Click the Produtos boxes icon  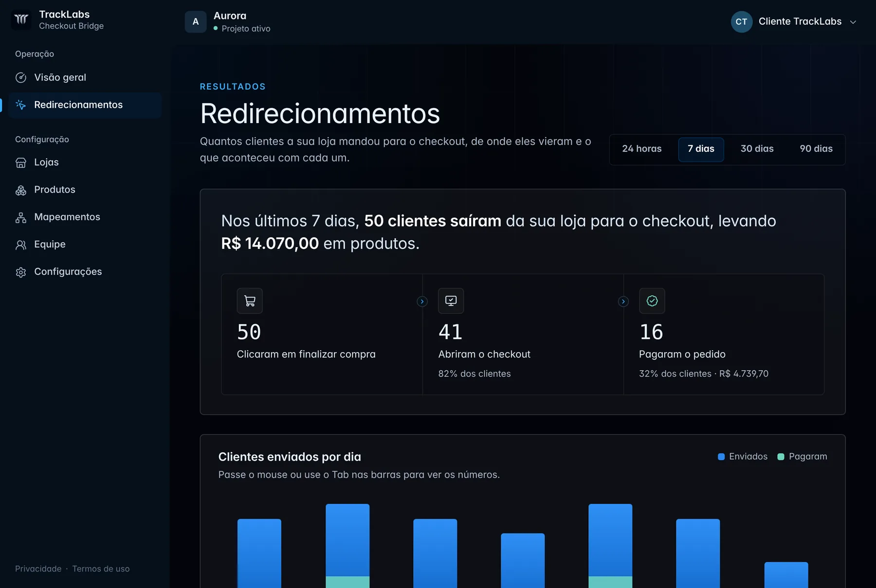(21, 190)
